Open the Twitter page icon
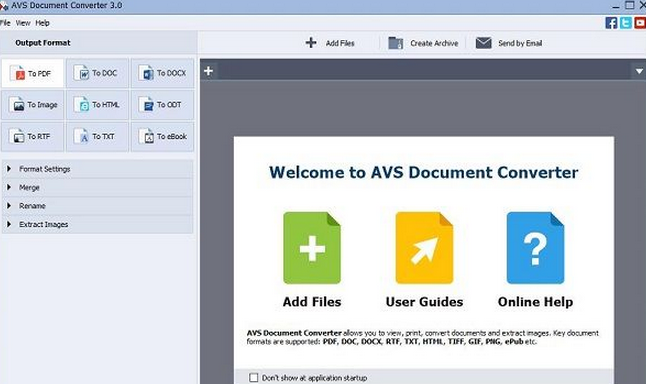Viewport: 646px width, 384px height. (626, 23)
